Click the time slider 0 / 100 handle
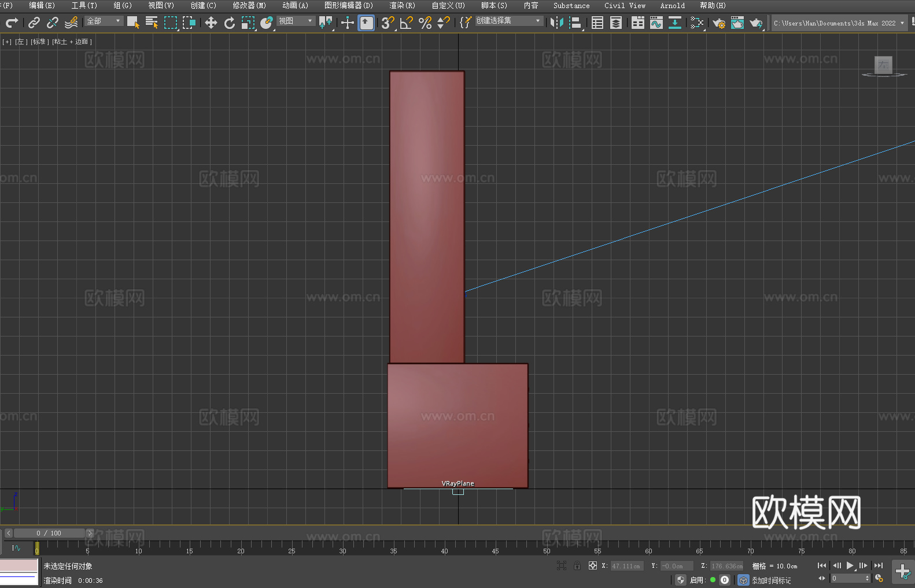 (x=49, y=533)
